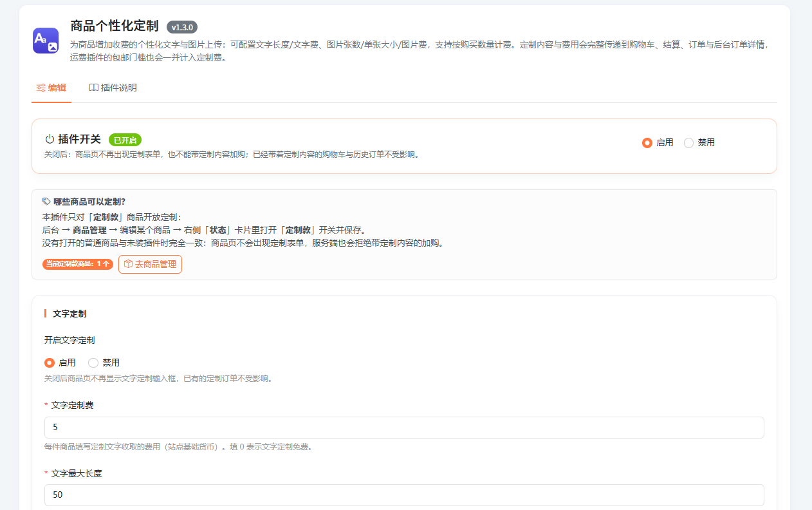Click the 商品个性化定制 title
Screen dimensions: 812x510
(114, 26)
